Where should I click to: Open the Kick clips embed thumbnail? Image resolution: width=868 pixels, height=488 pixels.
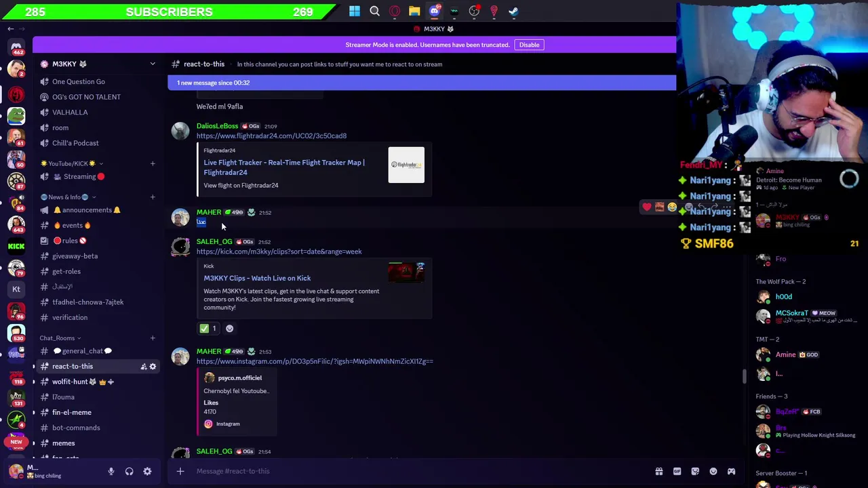(406, 272)
